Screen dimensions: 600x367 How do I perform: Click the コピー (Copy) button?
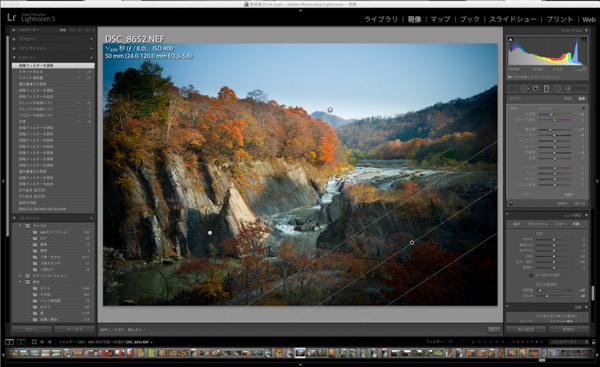point(32,329)
